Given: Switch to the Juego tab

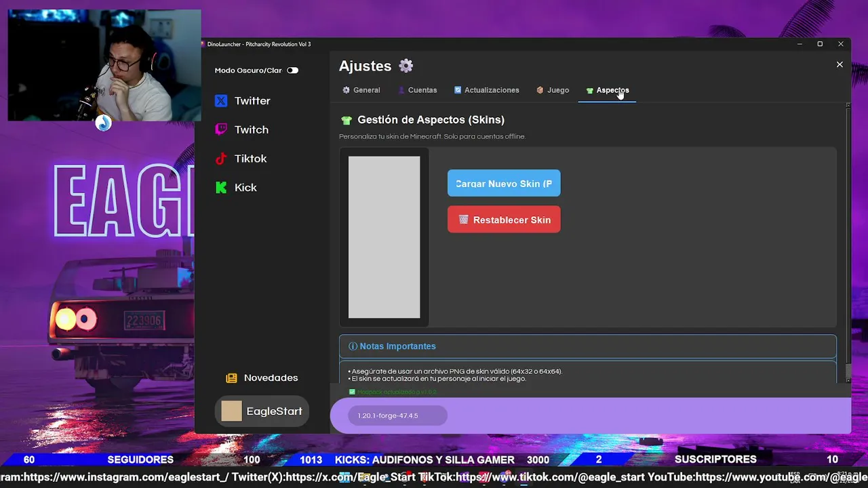Looking at the screenshot, I should (x=552, y=90).
